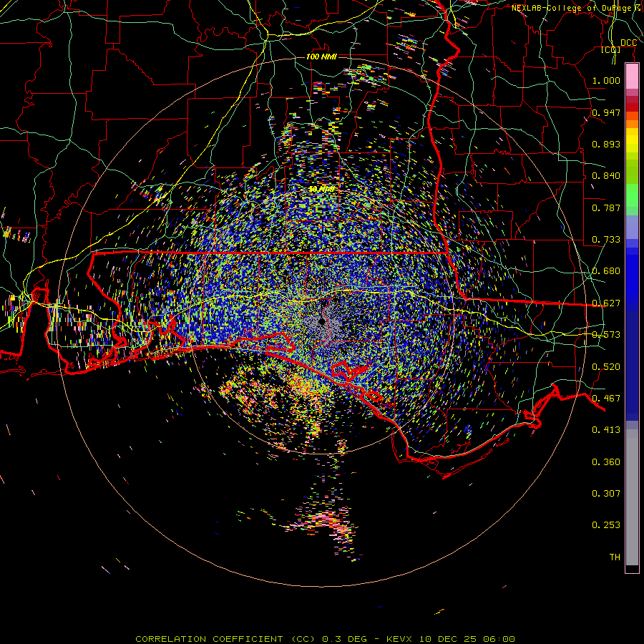Screen dimensions: 644x644
Task: Click the 0.520 legend value
Action: click(606, 367)
